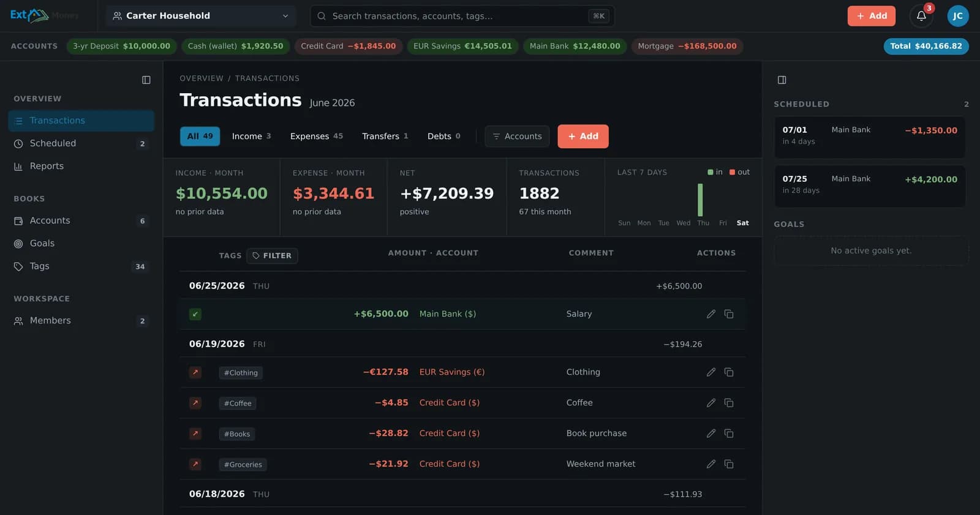The image size is (980, 515).
Task: Collapse the right Scheduled panel icon
Action: pos(782,80)
